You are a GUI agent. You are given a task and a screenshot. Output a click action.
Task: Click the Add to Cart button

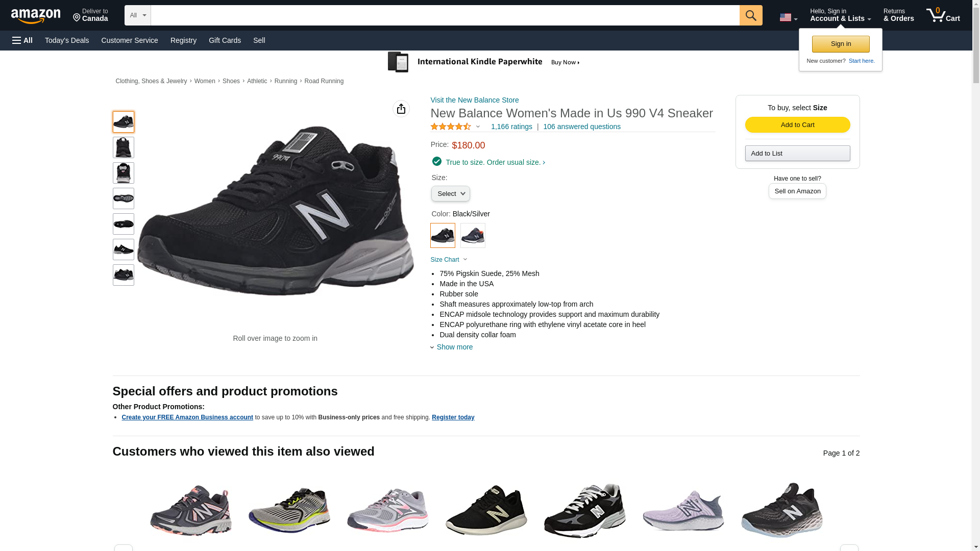tap(797, 125)
